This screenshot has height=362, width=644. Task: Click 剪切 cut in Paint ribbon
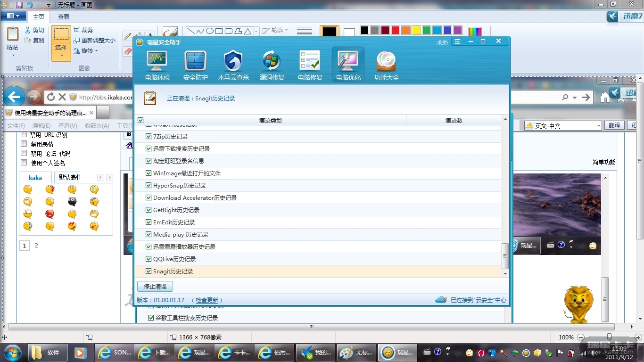[34, 30]
